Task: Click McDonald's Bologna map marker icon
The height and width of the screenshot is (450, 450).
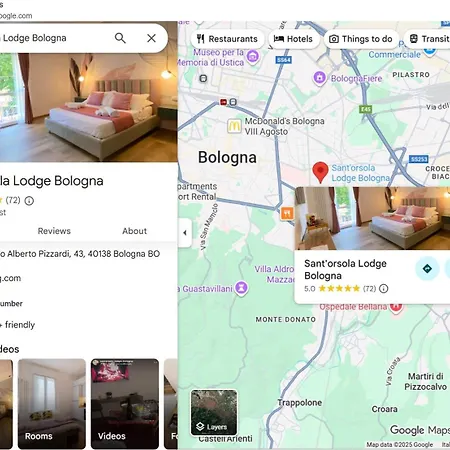Action: pos(234,126)
